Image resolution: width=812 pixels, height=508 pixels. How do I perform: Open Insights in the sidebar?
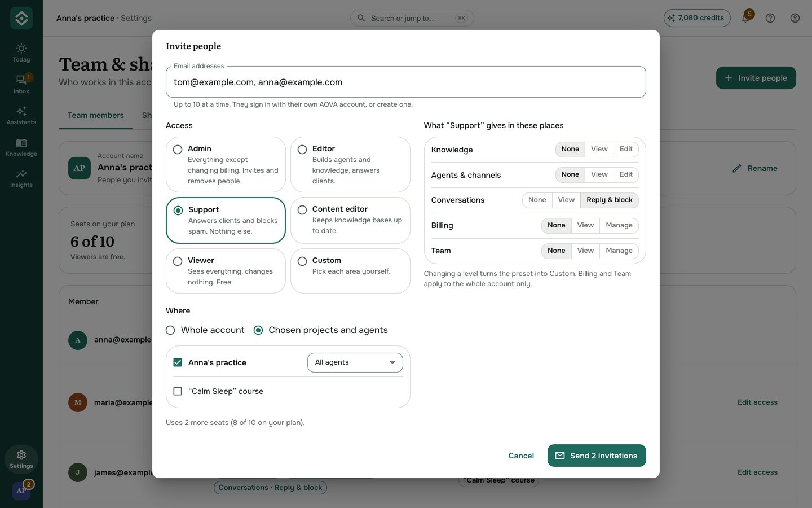coord(21,178)
